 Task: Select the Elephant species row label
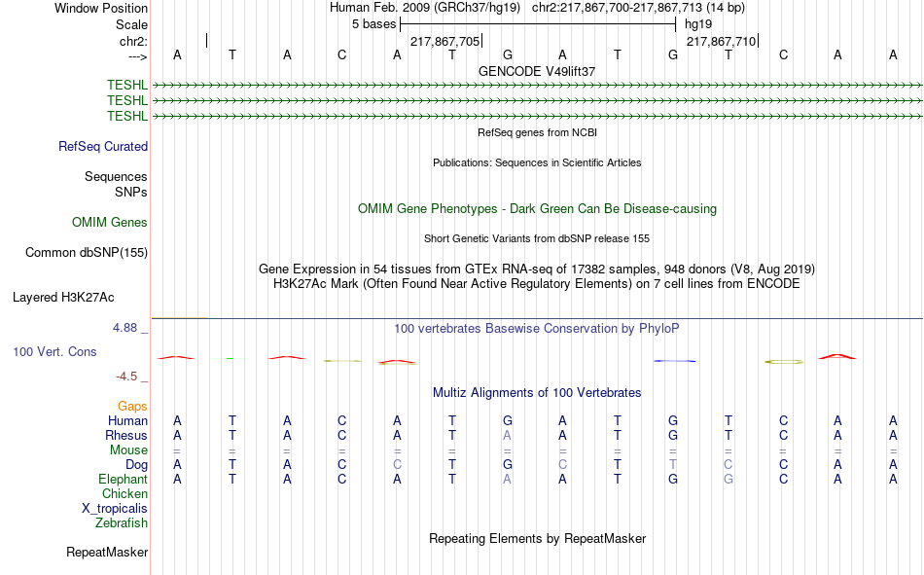[124, 479]
